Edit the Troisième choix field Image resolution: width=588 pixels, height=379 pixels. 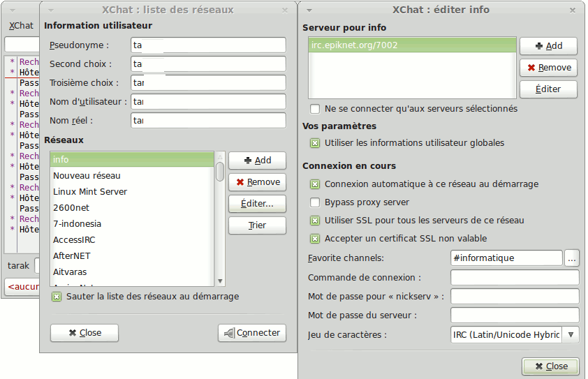pos(208,83)
